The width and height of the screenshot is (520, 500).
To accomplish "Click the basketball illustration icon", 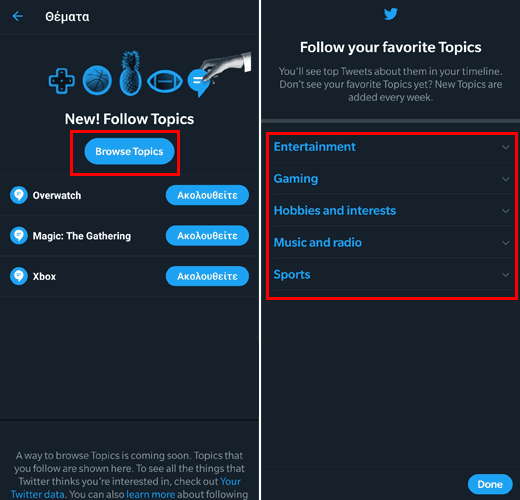I will pyautogui.click(x=97, y=80).
